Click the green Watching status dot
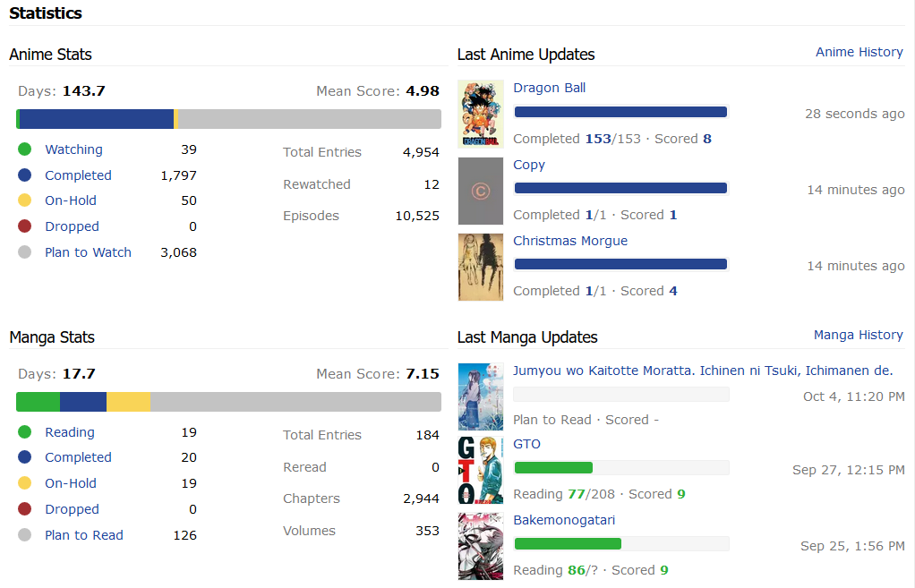This screenshot has height=588, width=915. pyautogui.click(x=24, y=149)
